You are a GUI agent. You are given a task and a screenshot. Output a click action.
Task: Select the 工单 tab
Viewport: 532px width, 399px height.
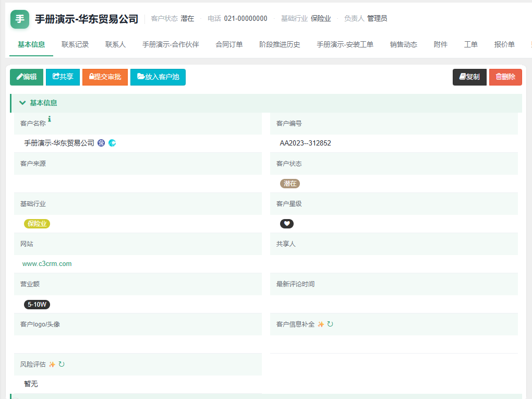coord(470,44)
